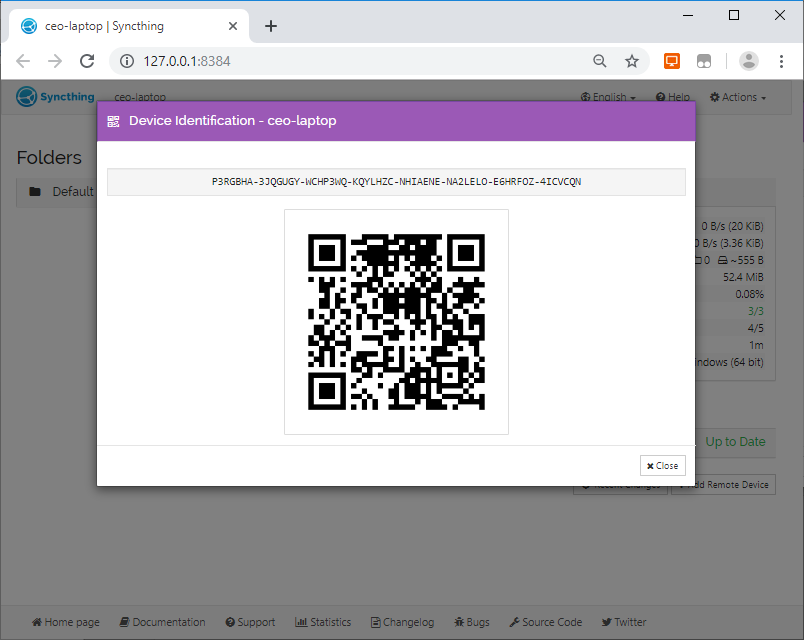Click the gray extension icon in toolbar
This screenshot has width=804, height=640.
704,61
